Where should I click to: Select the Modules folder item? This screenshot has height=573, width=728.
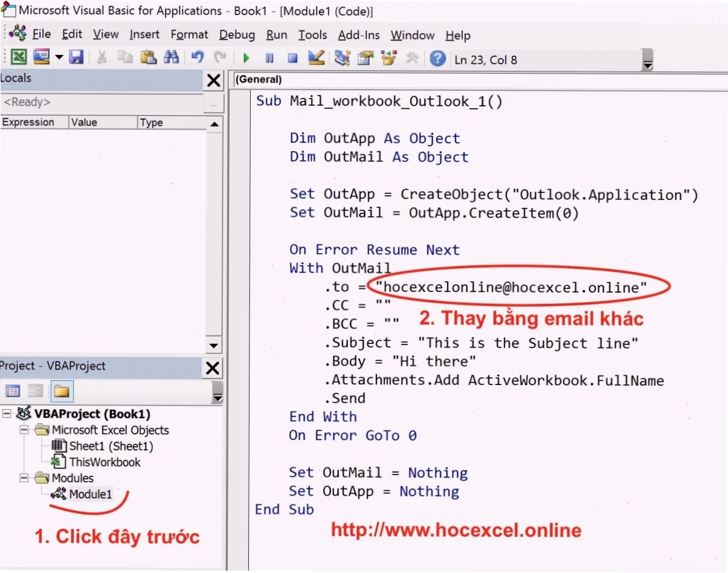(x=72, y=478)
